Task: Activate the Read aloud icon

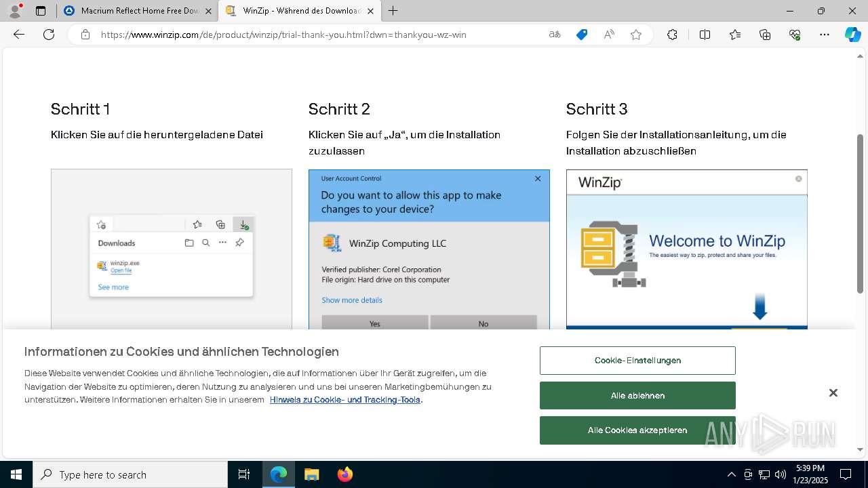Action: [x=609, y=35]
